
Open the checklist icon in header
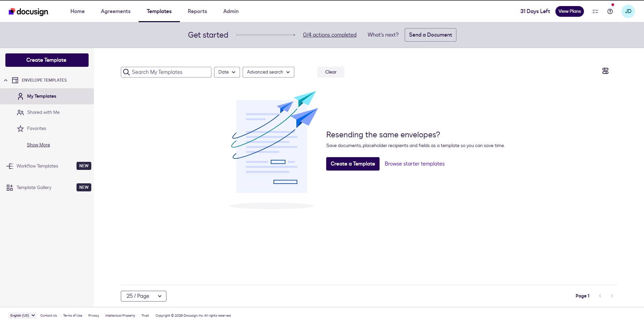pyautogui.click(x=595, y=11)
